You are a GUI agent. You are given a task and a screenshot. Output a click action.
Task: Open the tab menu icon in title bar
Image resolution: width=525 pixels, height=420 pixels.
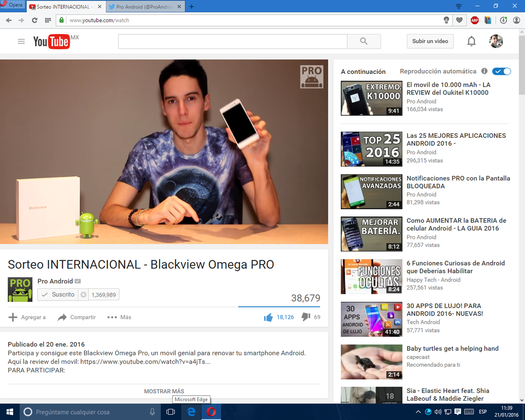point(458,6)
